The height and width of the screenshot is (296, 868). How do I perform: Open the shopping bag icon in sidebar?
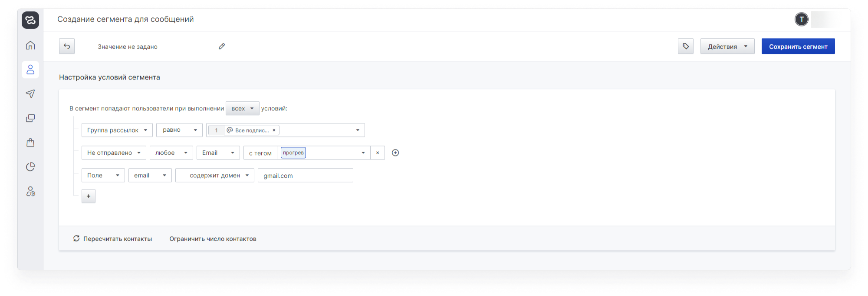pyautogui.click(x=30, y=143)
